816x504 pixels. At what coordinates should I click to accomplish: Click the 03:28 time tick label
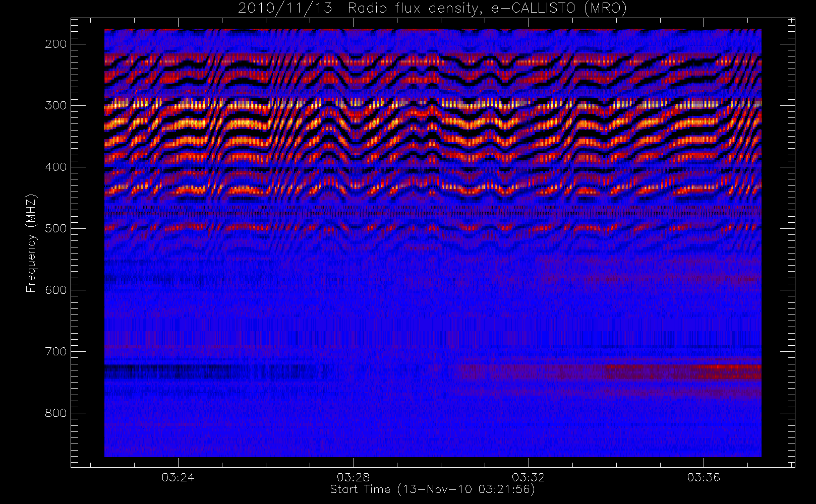[x=354, y=477]
